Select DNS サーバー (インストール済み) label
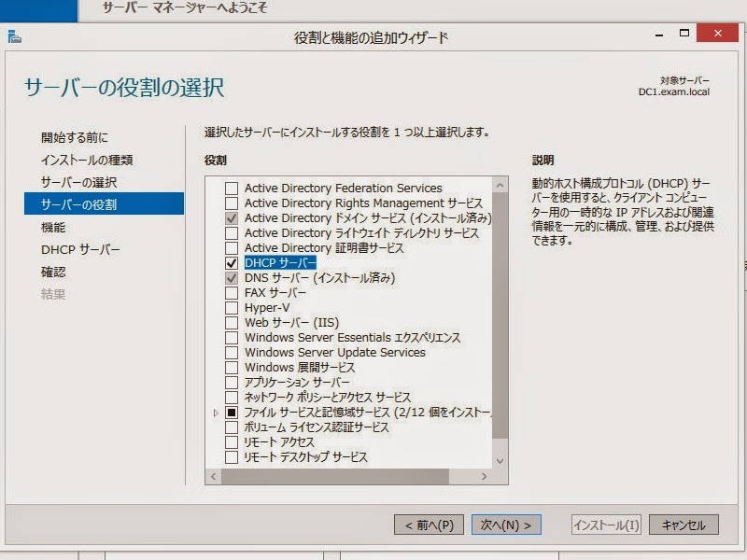Viewport: 747px width, 560px height. click(319, 277)
